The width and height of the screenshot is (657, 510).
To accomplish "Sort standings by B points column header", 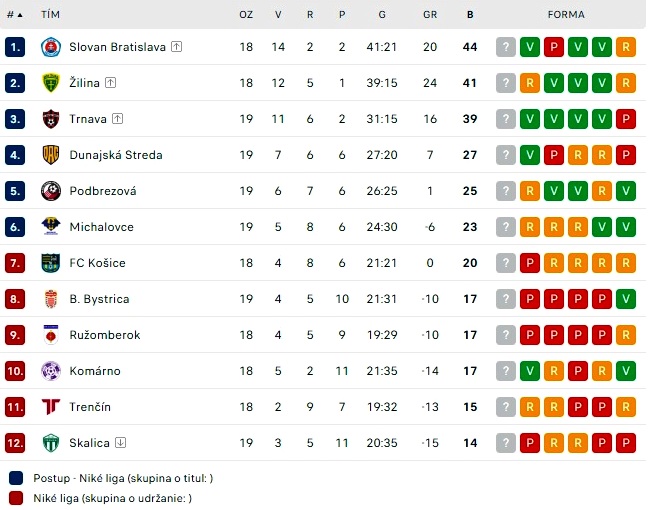I will point(470,15).
